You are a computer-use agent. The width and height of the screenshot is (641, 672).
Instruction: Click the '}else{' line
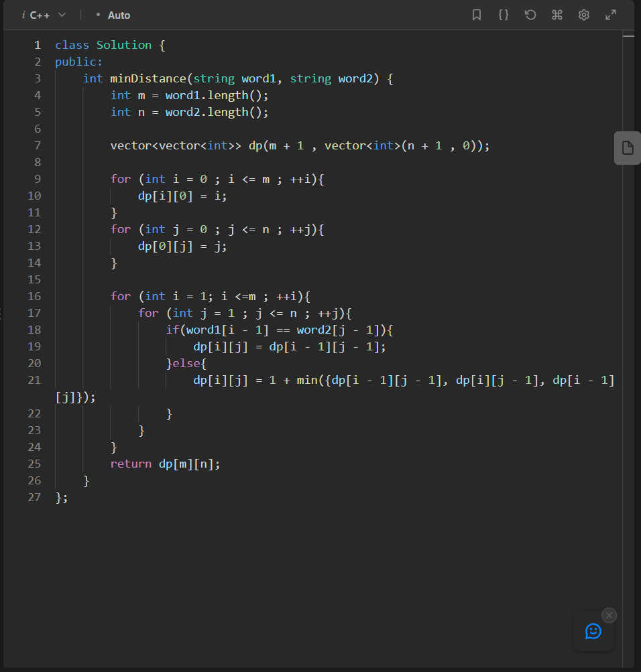pos(186,363)
